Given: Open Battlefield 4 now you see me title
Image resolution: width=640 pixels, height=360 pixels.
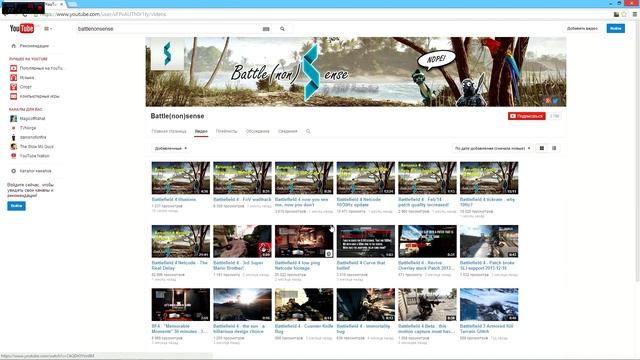Looking at the screenshot, I should click(x=302, y=202).
